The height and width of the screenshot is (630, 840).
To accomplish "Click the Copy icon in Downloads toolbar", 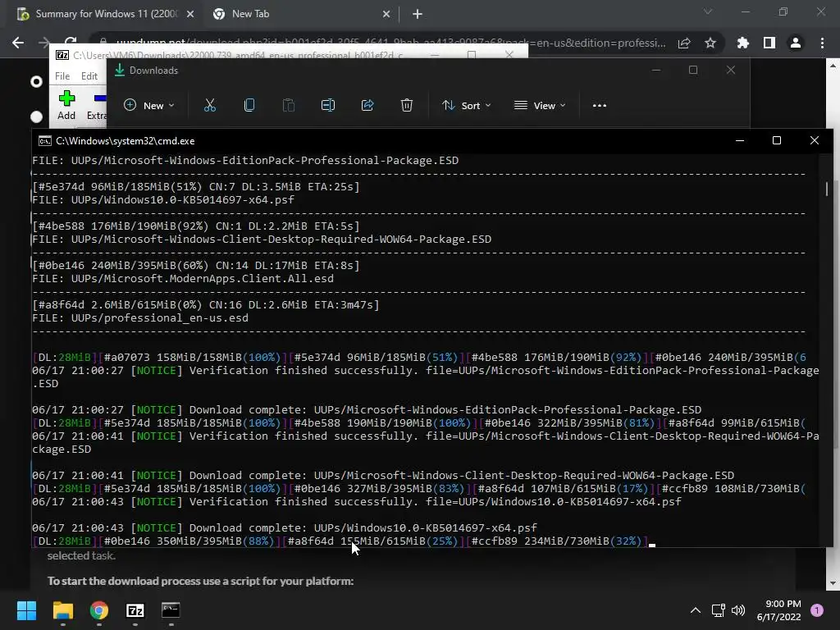I will tap(249, 106).
